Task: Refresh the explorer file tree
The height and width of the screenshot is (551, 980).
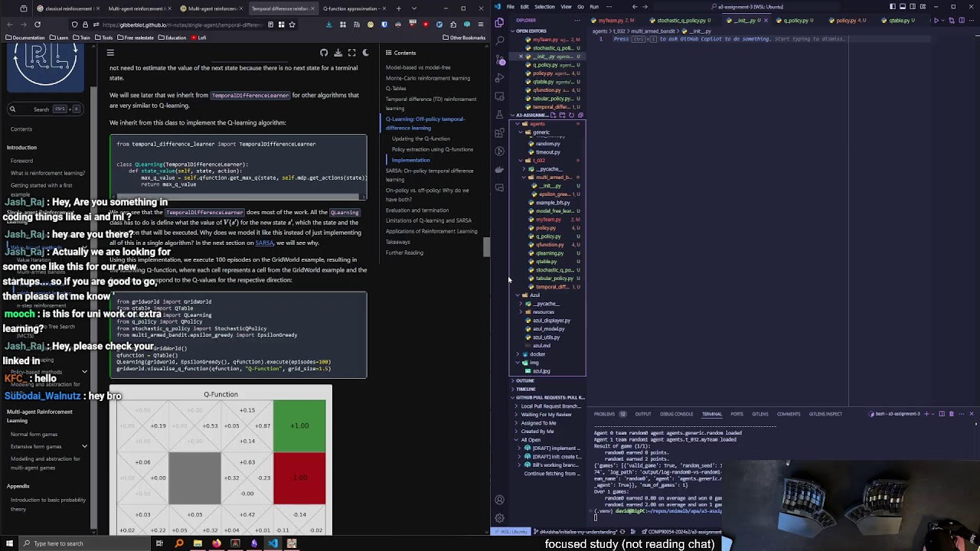Action: tap(571, 116)
